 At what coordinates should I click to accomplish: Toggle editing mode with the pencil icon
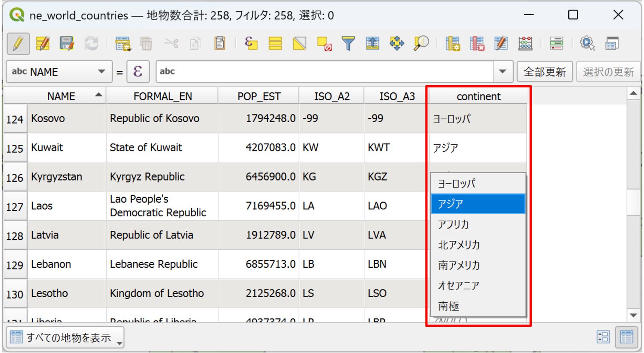[18, 43]
